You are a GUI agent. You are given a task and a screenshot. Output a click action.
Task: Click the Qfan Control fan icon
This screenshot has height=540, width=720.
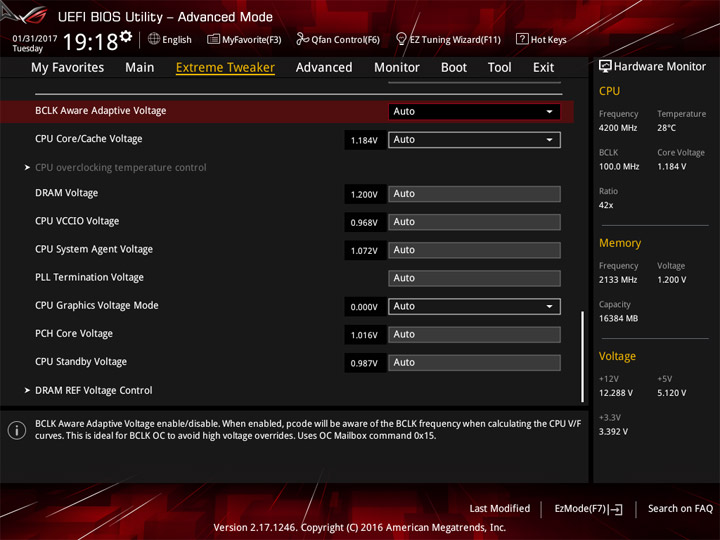302,39
